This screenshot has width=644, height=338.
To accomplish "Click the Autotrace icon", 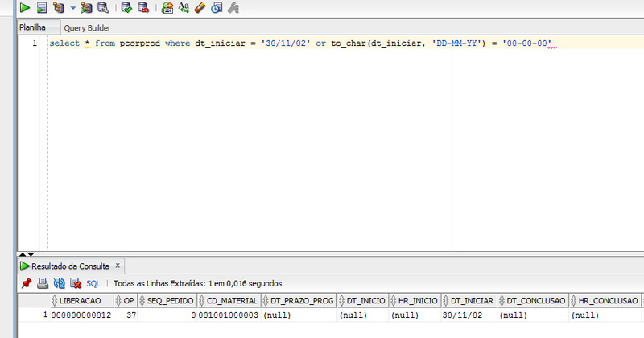I will [x=86, y=8].
